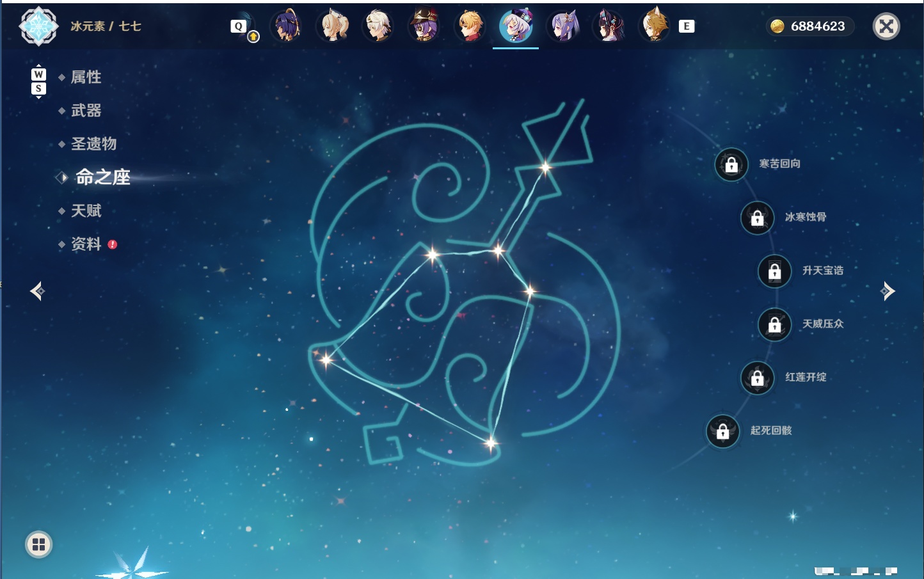924x579 pixels.
Task: Go to next character with right arrow
Action: tap(888, 291)
